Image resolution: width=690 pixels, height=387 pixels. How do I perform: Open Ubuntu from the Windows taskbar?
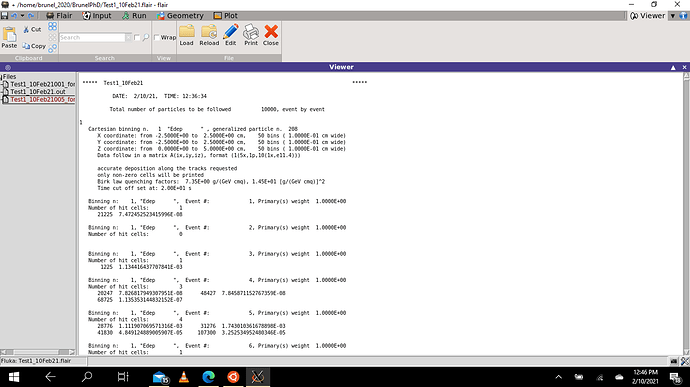pos(233,377)
